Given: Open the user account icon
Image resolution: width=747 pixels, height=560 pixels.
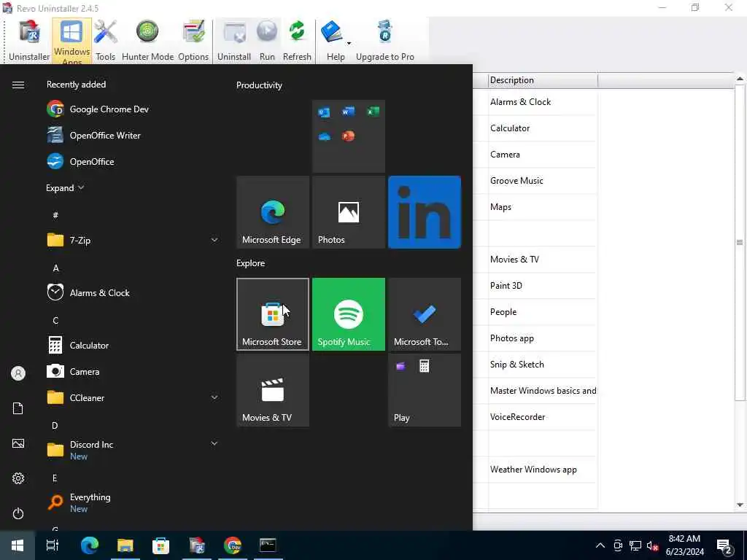Looking at the screenshot, I should [18, 373].
